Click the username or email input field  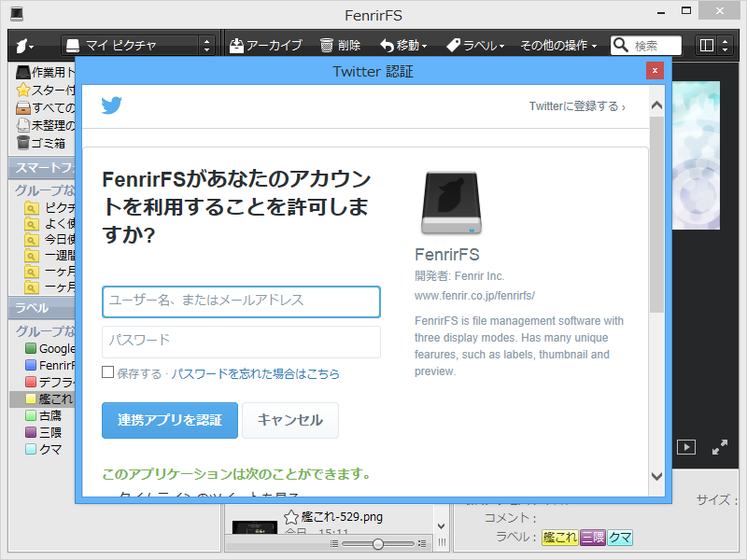[241, 301]
